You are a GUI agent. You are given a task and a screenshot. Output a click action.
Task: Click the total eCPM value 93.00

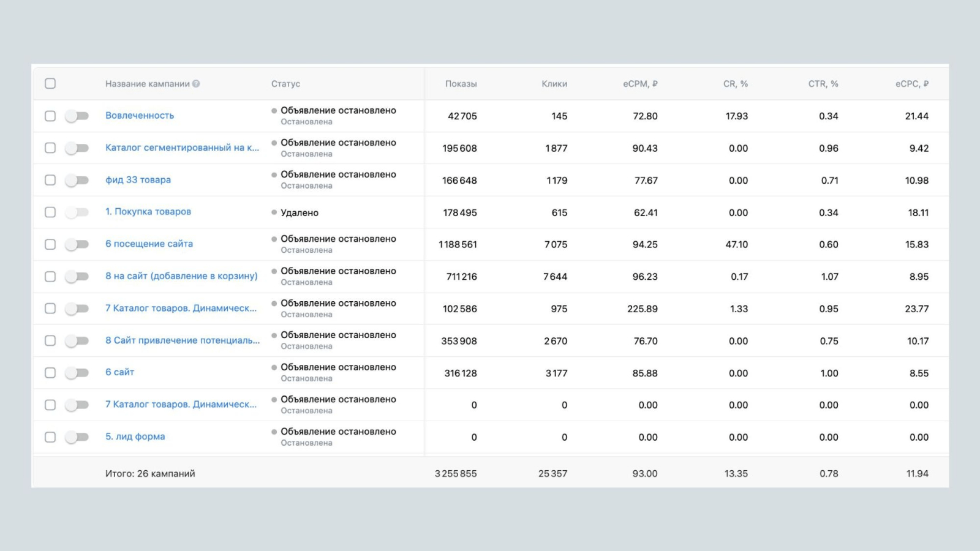coord(645,474)
